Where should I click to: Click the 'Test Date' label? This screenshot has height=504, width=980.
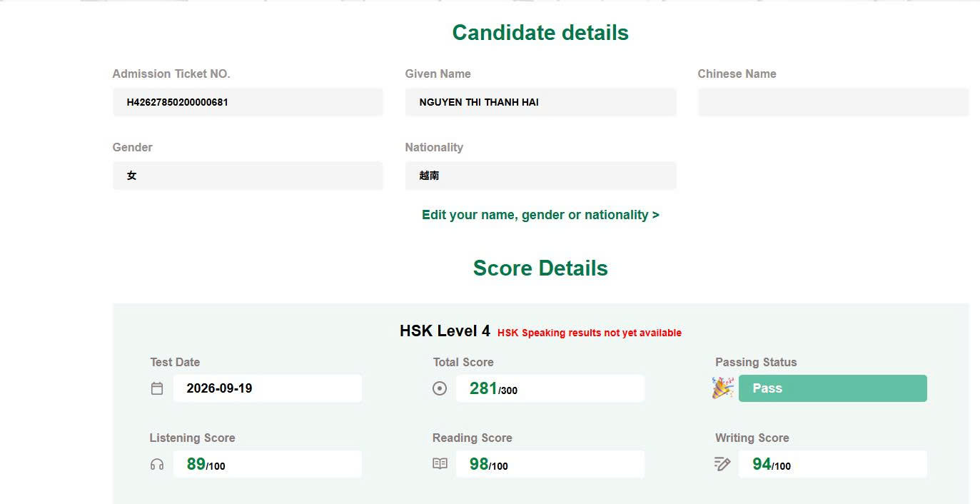[175, 362]
